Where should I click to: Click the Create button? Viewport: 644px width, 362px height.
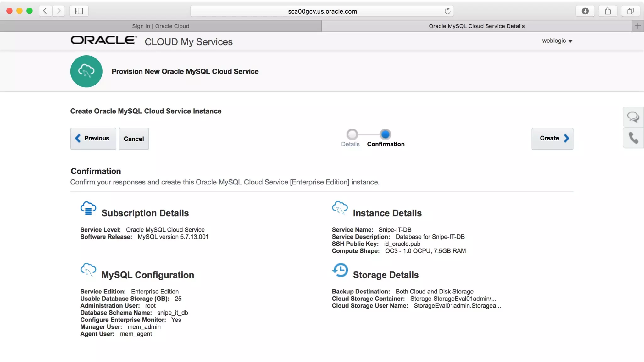(x=552, y=139)
